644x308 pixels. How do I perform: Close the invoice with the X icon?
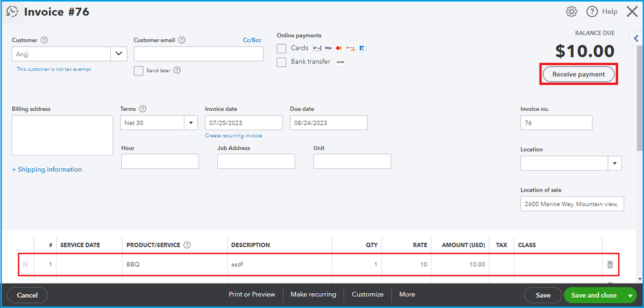632,12
